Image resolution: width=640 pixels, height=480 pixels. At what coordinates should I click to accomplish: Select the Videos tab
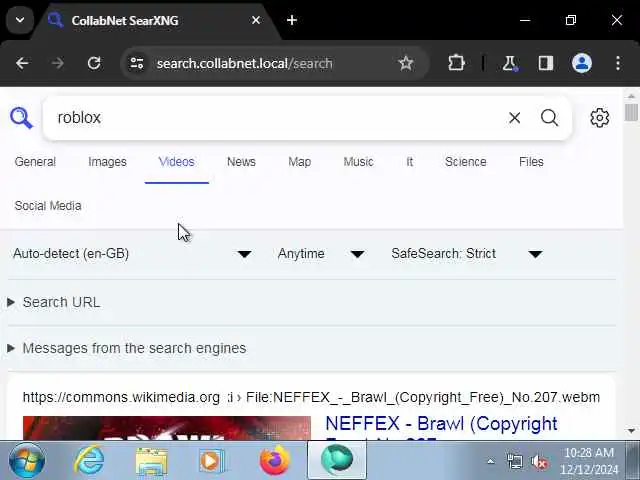coord(176,162)
